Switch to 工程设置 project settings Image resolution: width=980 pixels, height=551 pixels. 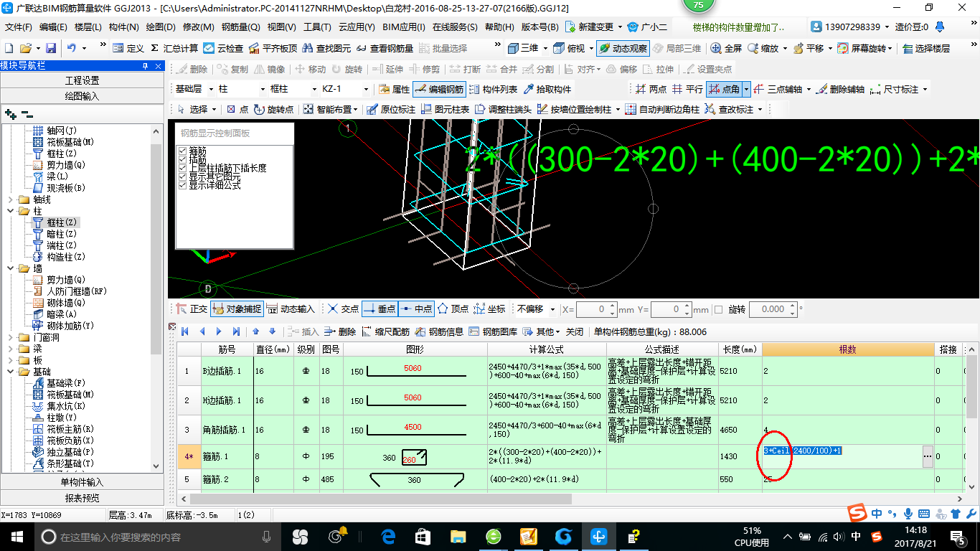click(82, 80)
